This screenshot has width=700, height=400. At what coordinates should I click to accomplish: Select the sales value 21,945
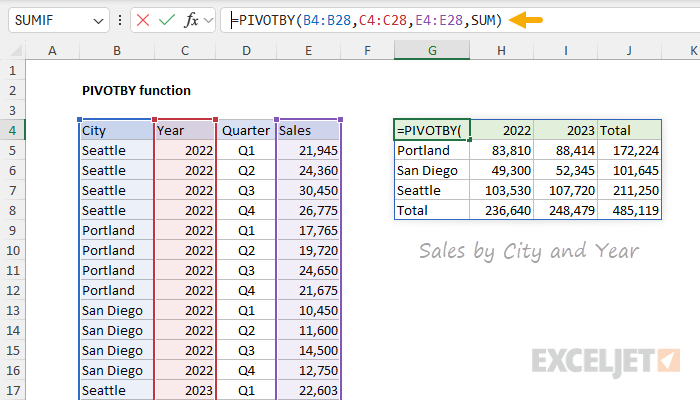point(308,150)
